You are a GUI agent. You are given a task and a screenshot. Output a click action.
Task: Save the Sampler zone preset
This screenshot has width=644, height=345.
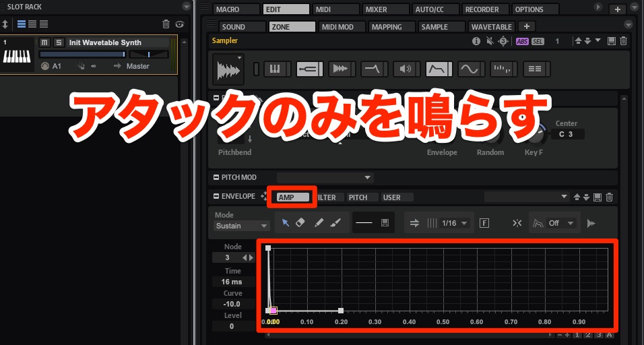[611, 41]
